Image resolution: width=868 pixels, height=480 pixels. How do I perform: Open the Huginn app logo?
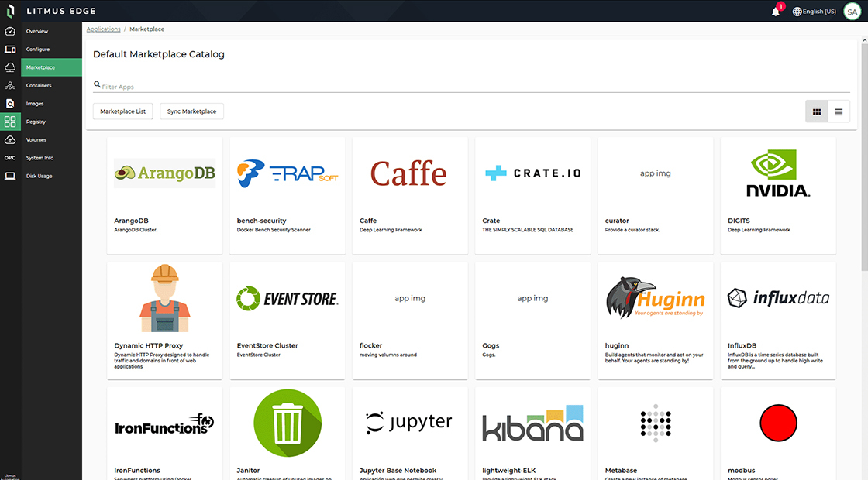tap(656, 298)
